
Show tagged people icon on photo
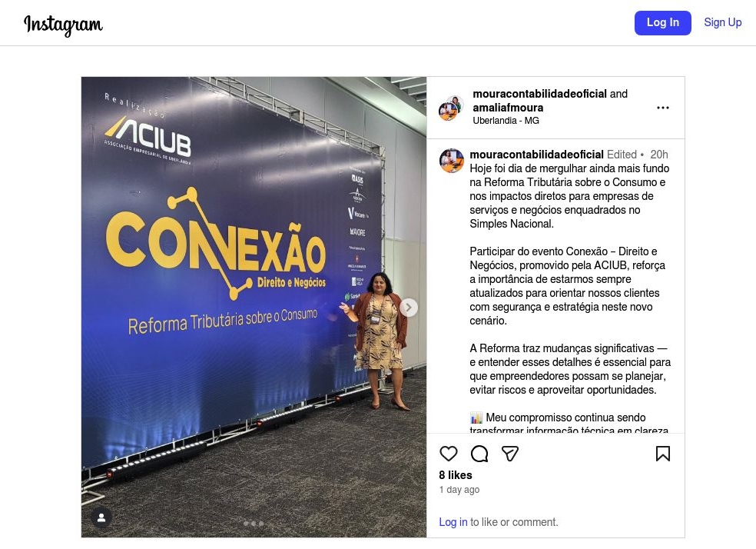[x=101, y=517]
